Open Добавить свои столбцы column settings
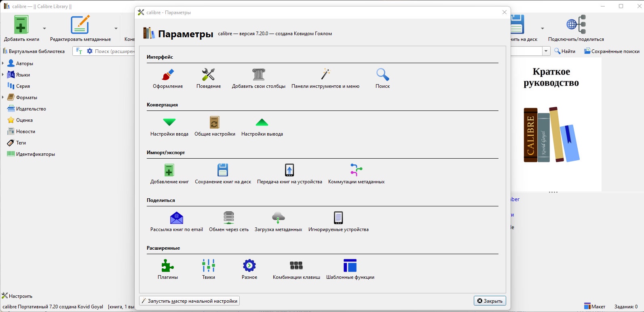Viewport: 644px width, 312px height. tap(259, 79)
